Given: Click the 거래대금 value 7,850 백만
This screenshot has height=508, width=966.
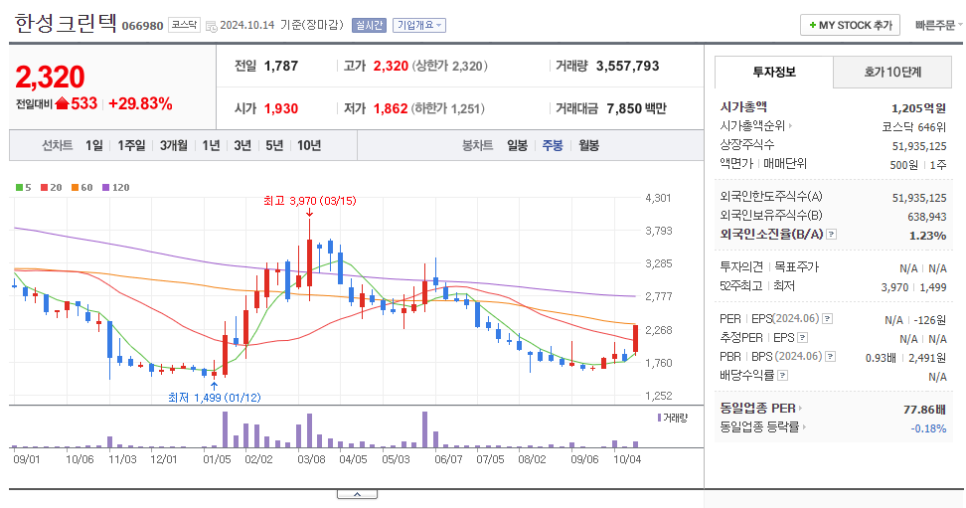Looking at the screenshot, I should 636,108.
